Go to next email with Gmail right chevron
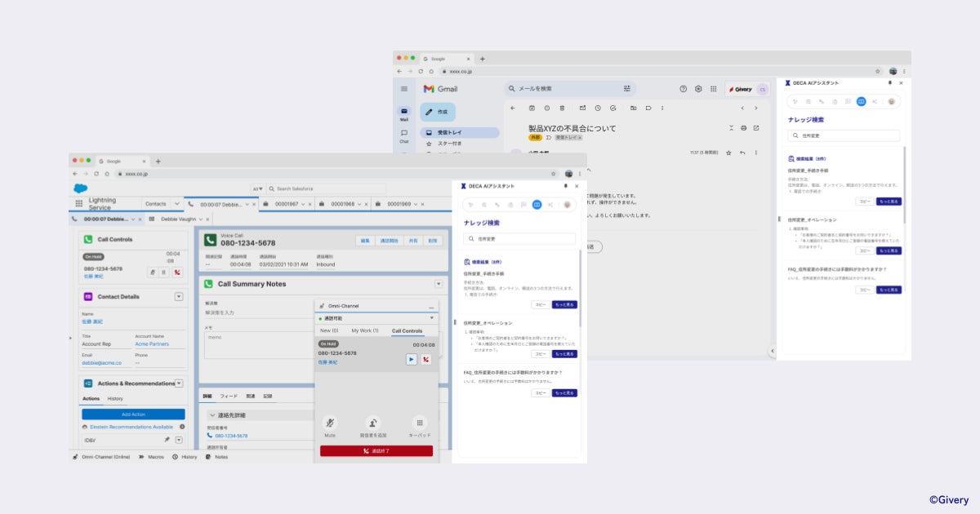 [755, 108]
